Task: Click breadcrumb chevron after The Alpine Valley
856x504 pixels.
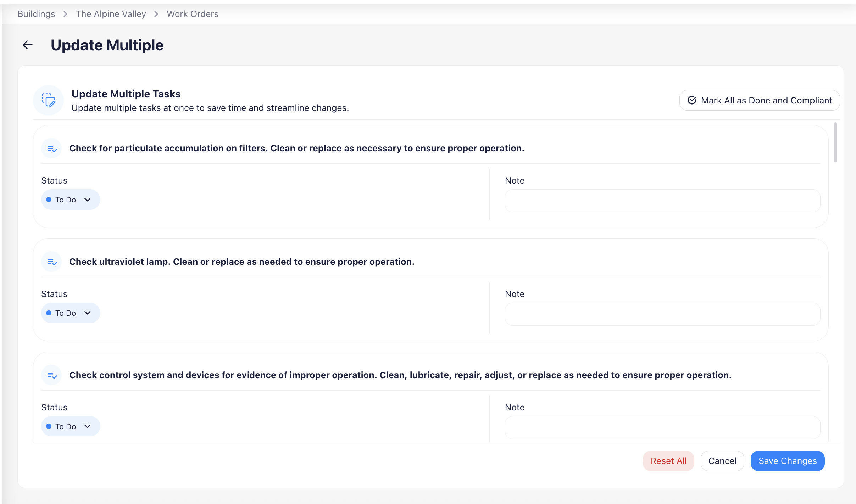Action: click(156, 14)
